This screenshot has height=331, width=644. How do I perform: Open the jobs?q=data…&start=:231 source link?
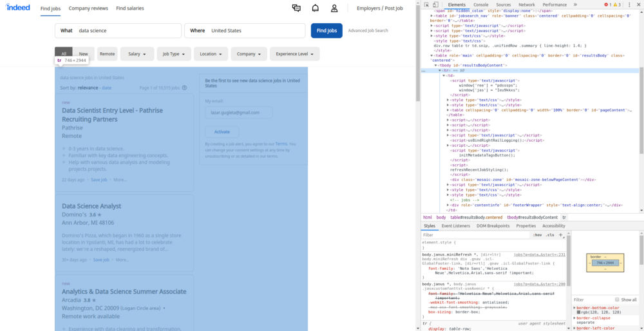(539, 254)
